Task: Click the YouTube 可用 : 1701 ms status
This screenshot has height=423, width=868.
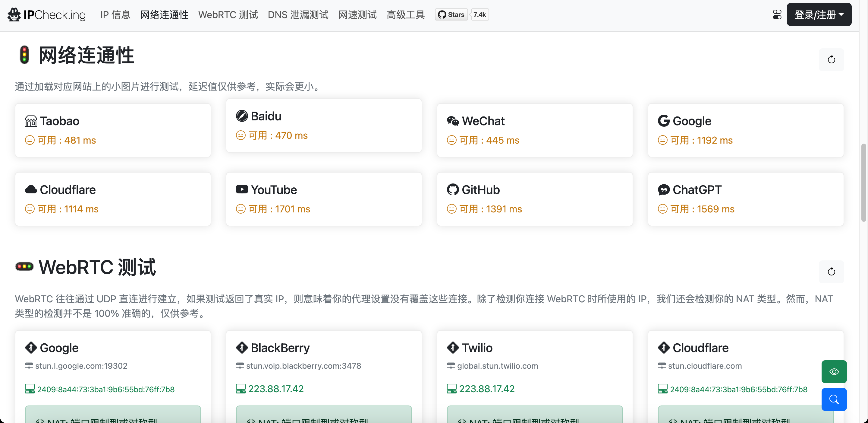Action: (x=273, y=209)
